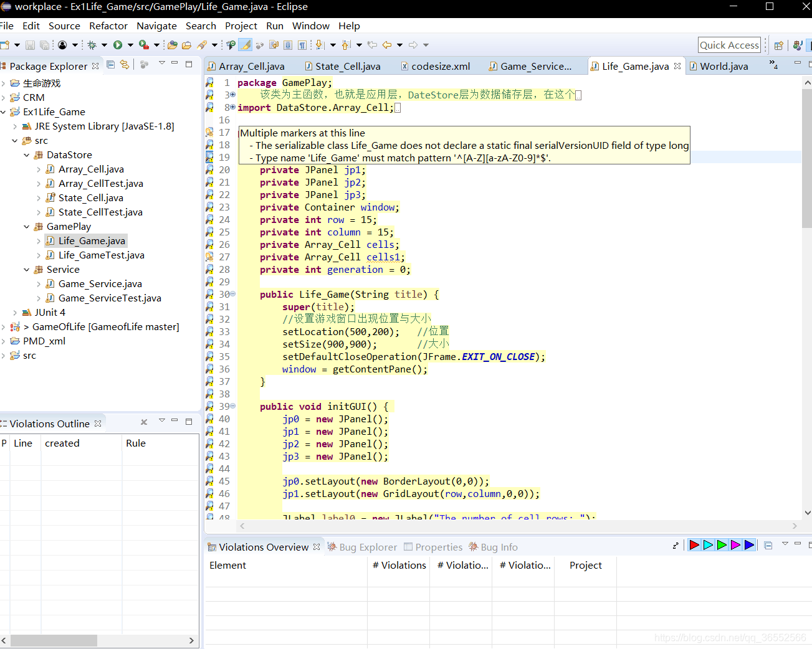Viewport: 812px width, 649px height.
Task: Toggle the cyan priority filter arrow
Action: pos(708,545)
